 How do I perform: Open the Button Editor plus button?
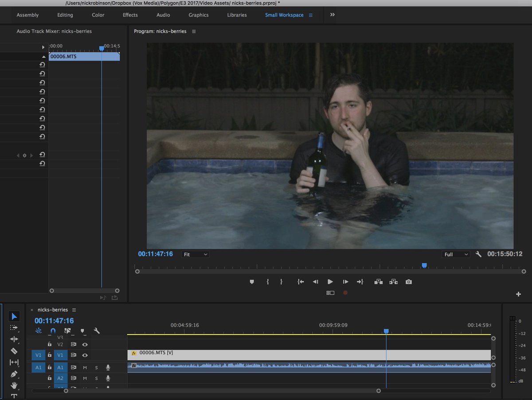(x=518, y=294)
